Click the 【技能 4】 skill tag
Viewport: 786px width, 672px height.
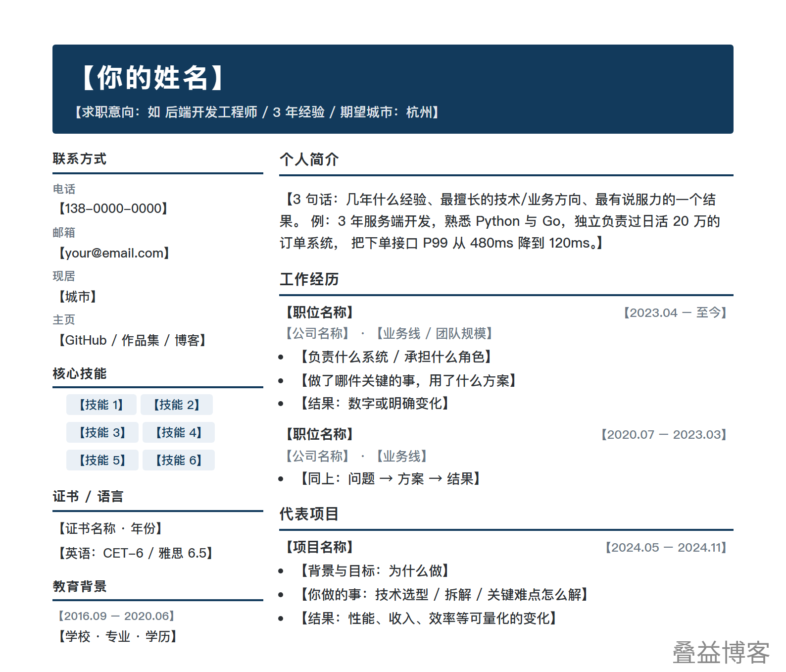(179, 432)
